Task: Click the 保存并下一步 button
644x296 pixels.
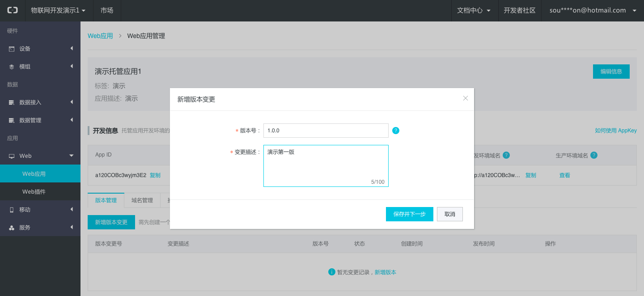Action: click(409, 214)
